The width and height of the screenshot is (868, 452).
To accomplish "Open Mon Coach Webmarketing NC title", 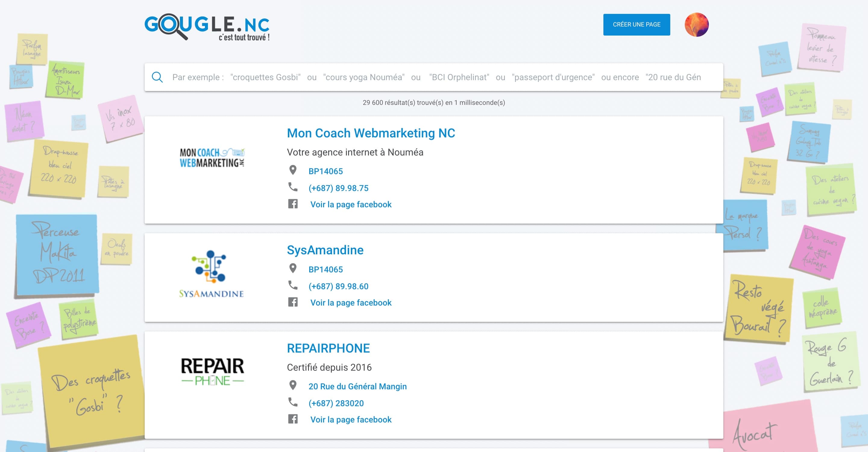I will pyautogui.click(x=371, y=133).
